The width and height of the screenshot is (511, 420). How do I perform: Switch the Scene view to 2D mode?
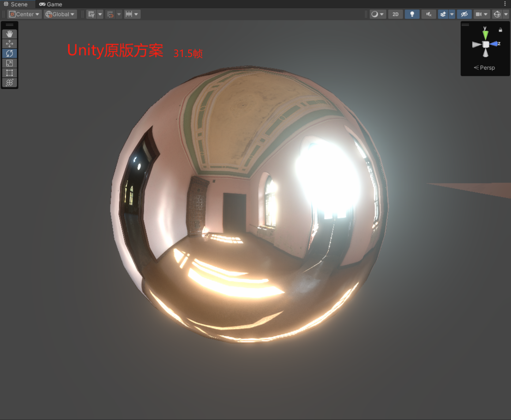click(x=395, y=14)
